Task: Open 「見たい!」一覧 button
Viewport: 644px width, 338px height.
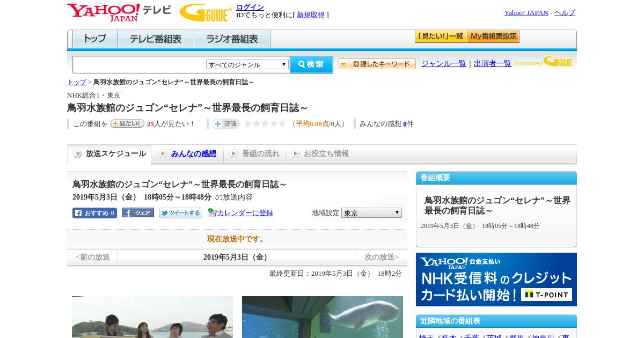Action: point(441,36)
